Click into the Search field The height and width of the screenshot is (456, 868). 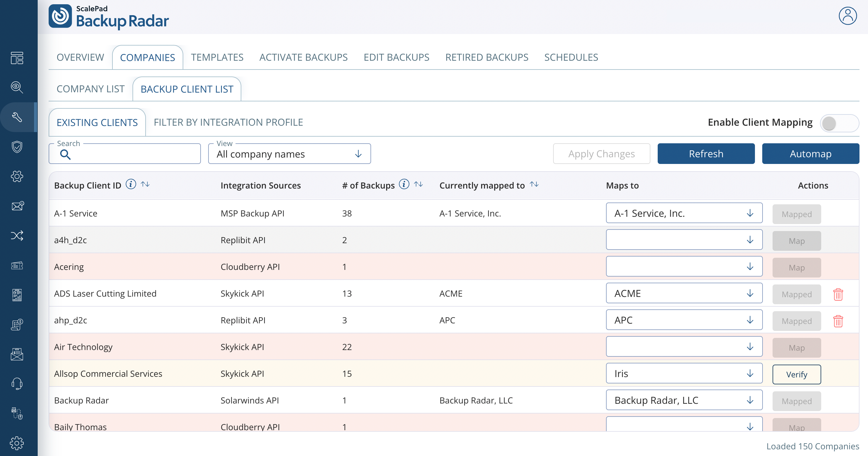pyautogui.click(x=125, y=154)
